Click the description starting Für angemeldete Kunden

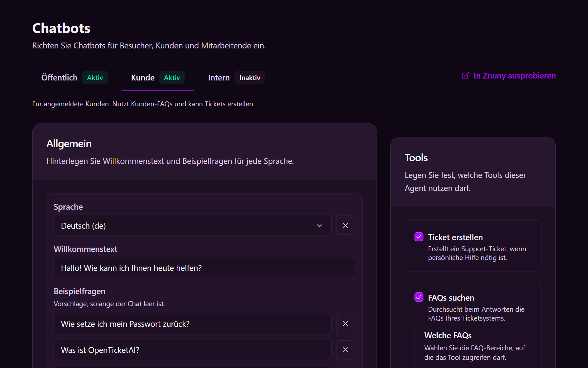143,104
